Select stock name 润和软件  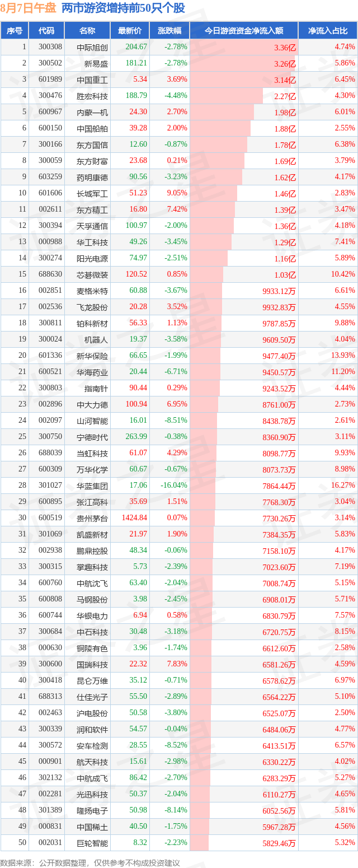click(92, 730)
